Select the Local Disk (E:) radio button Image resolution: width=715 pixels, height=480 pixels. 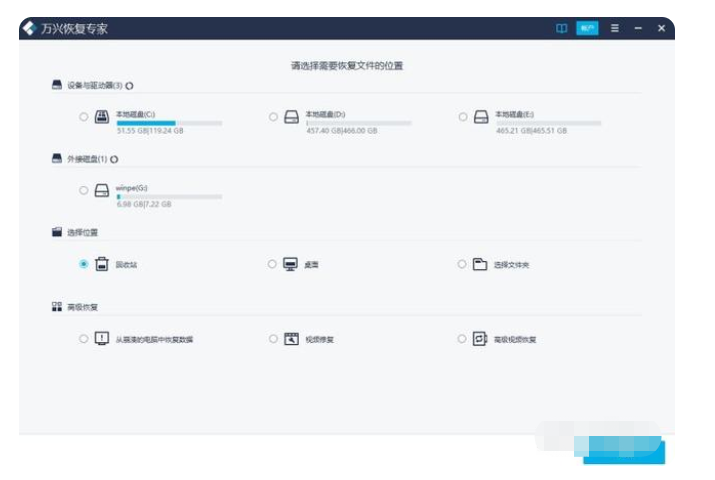point(462,117)
